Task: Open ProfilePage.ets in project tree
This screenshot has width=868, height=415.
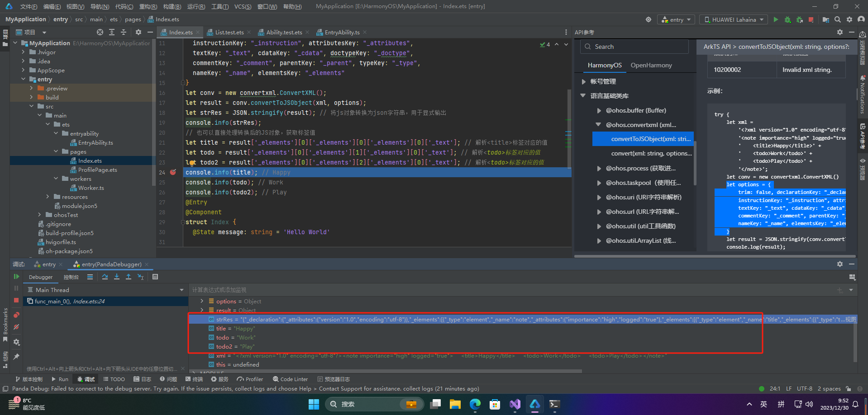Action: tap(97, 170)
